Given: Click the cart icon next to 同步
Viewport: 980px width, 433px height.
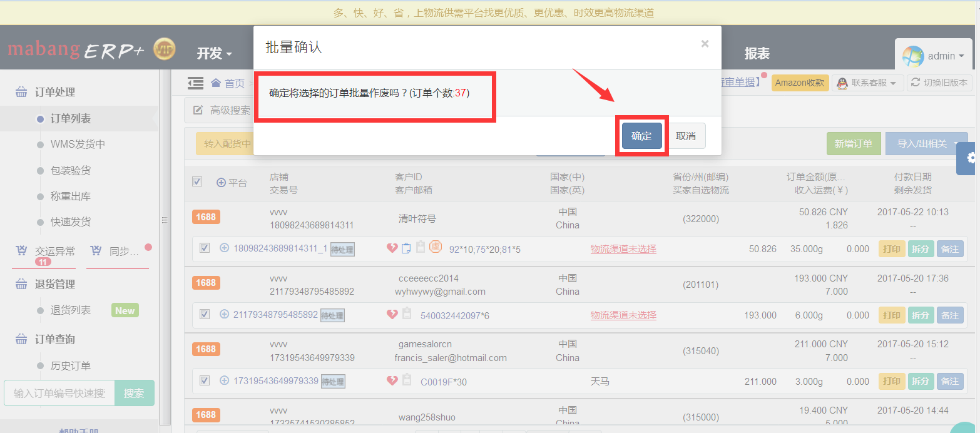Looking at the screenshot, I should click(x=96, y=251).
